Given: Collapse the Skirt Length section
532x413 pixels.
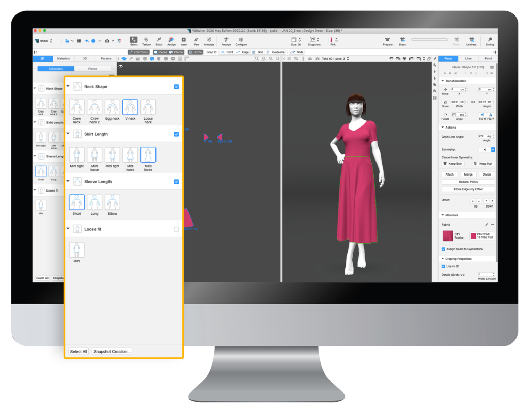Looking at the screenshot, I should coord(68,134).
